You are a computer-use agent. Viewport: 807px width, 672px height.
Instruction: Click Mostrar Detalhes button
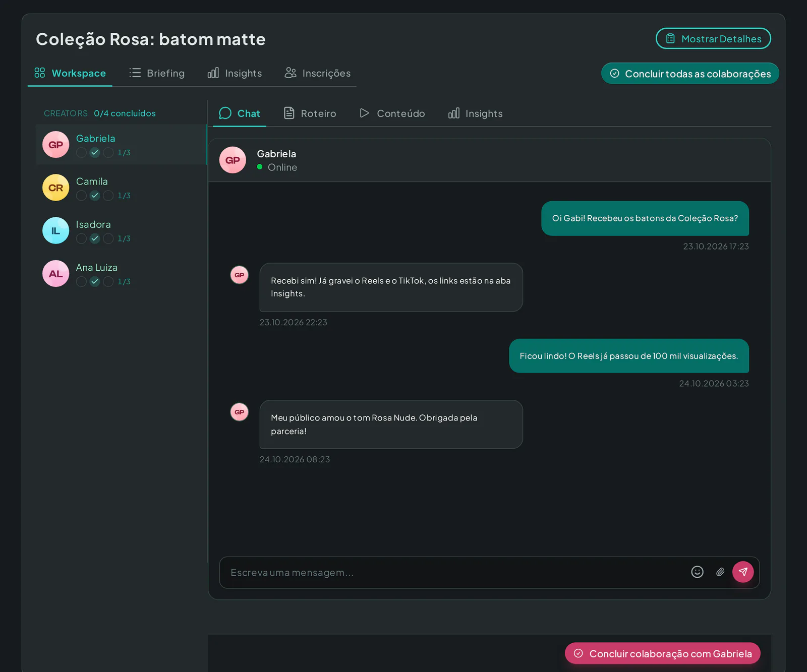pos(713,38)
